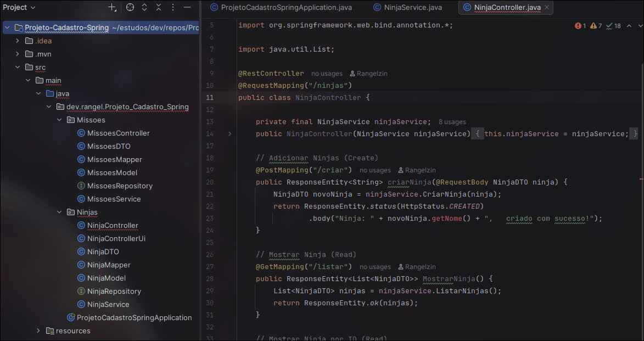Collapse the main folder

(28, 81)
